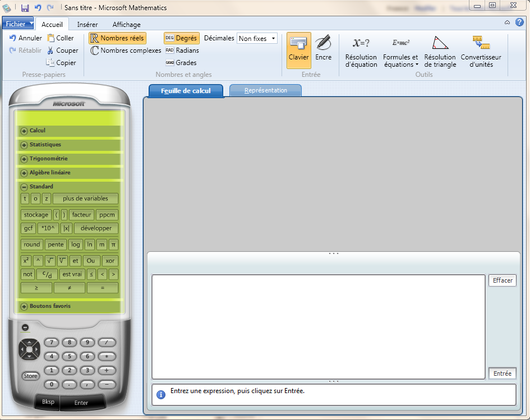The image size is (530, 420).
Task: Click the Redo arrow in the quick access bar
Action: coord(50,7)
